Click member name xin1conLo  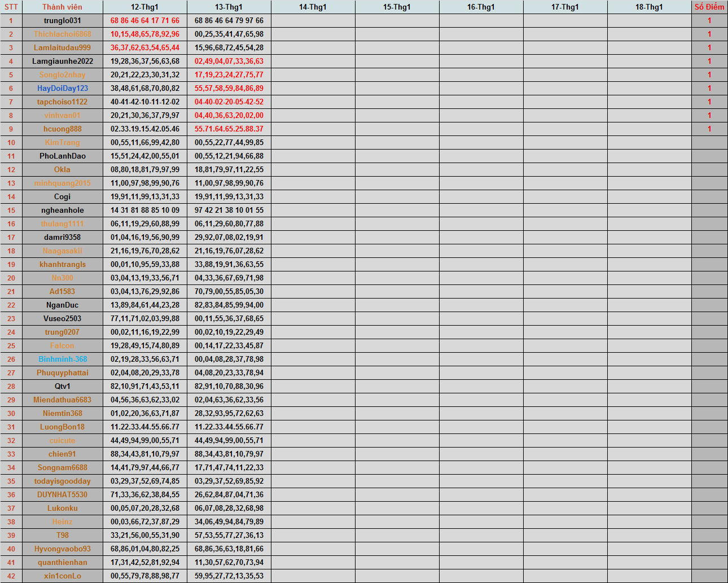[62, 576]
